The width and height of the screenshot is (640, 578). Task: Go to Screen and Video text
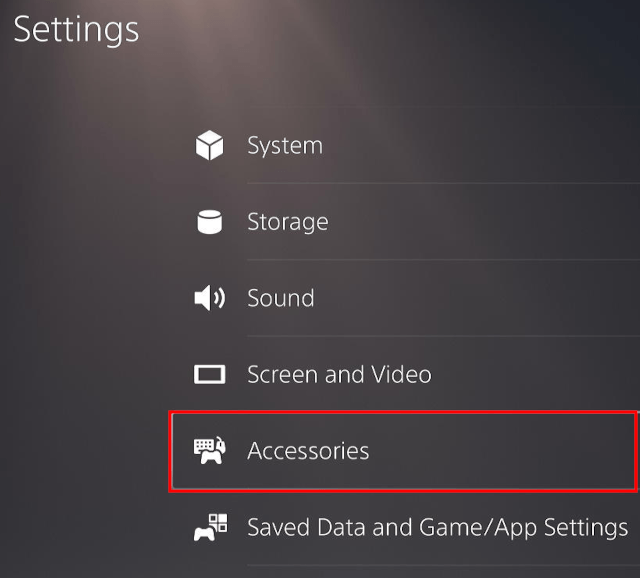point(339,375)
